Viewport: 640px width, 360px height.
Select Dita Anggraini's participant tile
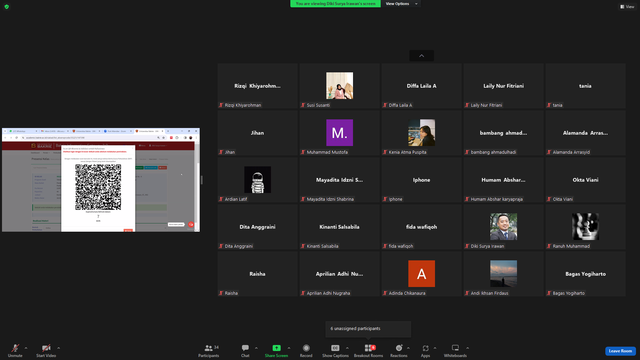(x=258, y=227)
